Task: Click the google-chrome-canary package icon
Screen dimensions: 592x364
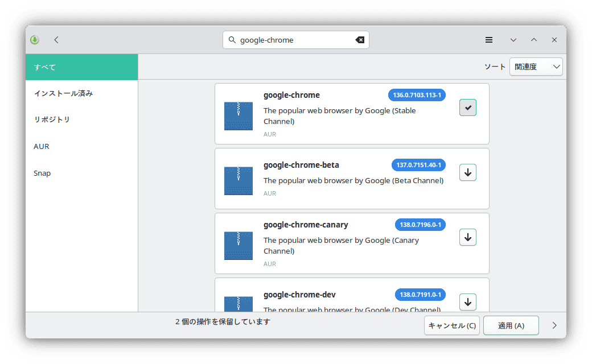Action: click(239, 246)
